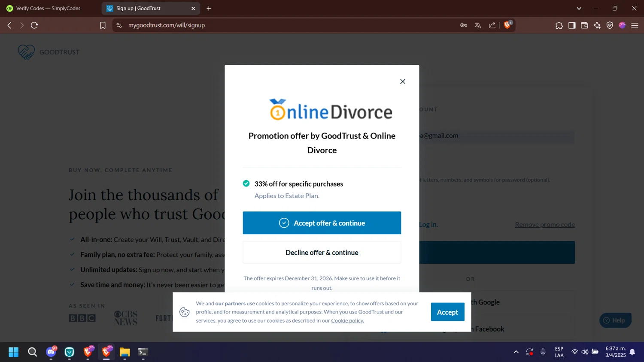Open volume control in tray
The image size is (644, 362).
585,352
